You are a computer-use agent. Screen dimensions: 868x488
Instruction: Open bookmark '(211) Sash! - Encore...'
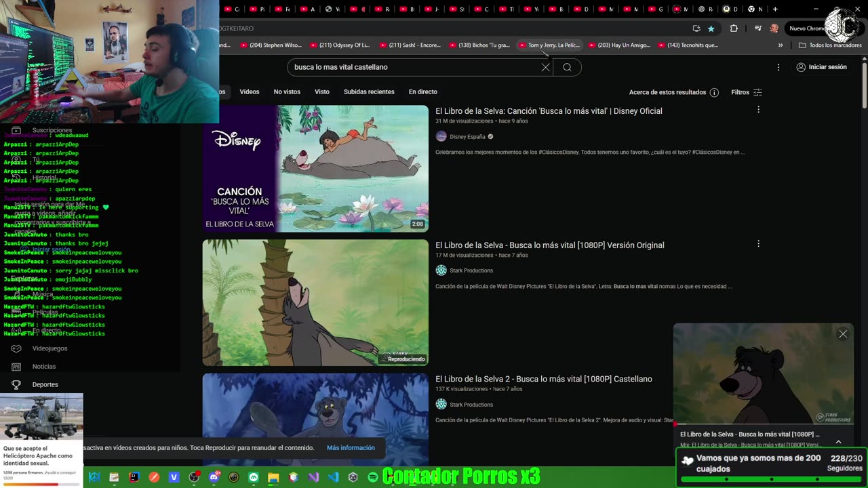pyautogui.click(x=409, y=45)
